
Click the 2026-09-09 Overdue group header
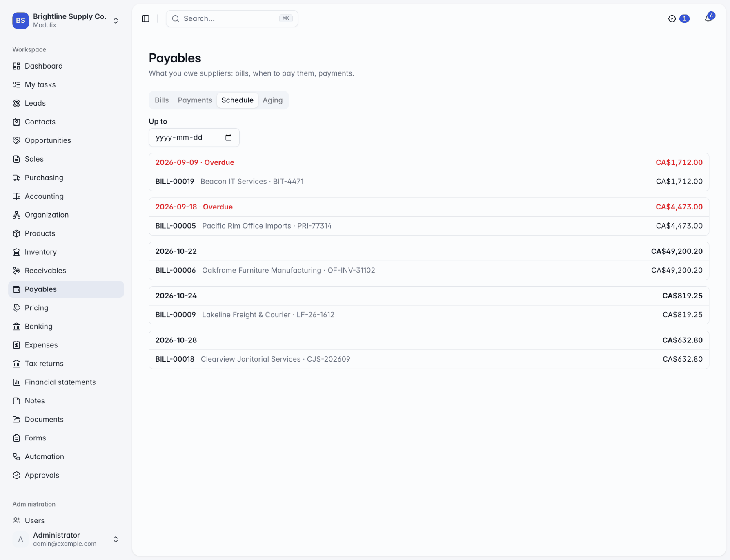coord(429,163)
